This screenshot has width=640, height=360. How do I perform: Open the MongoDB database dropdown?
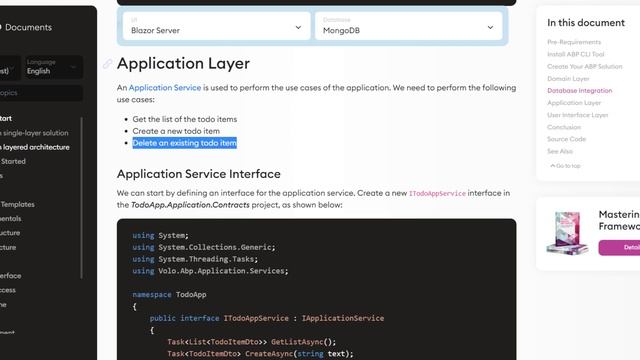tap(408, 26)
